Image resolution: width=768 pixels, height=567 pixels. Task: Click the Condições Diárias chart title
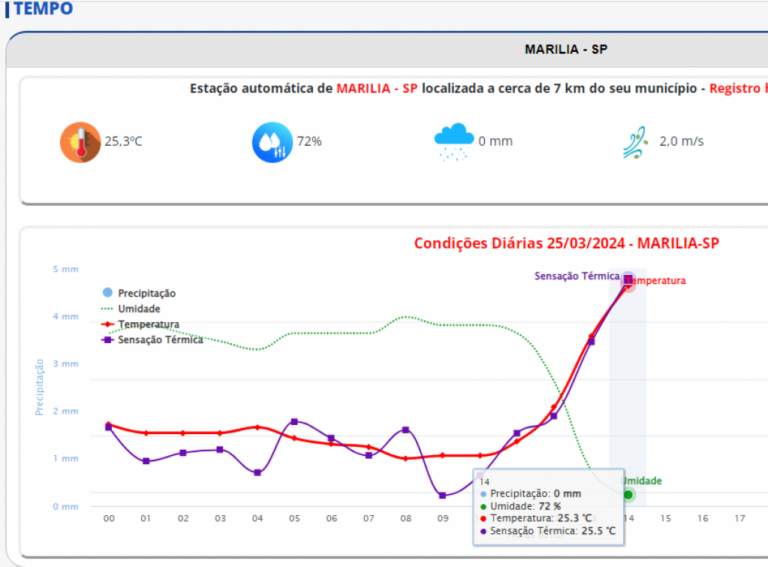(567, 243)
